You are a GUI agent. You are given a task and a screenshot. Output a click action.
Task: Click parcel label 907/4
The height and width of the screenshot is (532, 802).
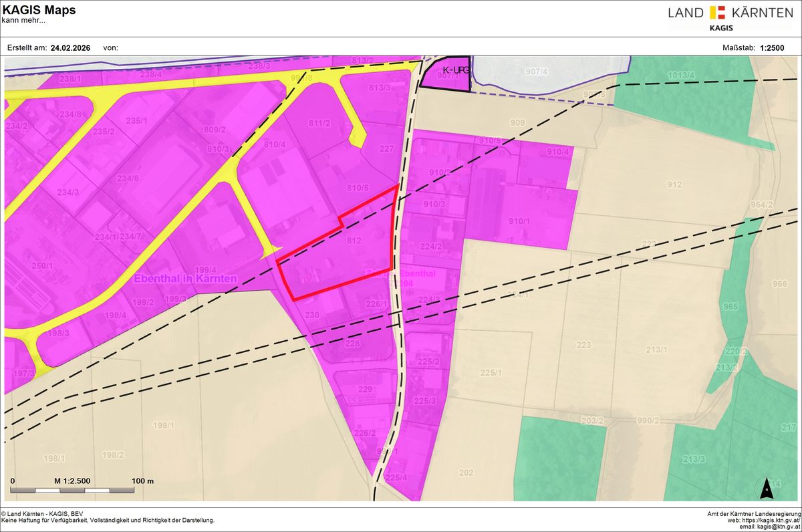[x=536, y=72]
